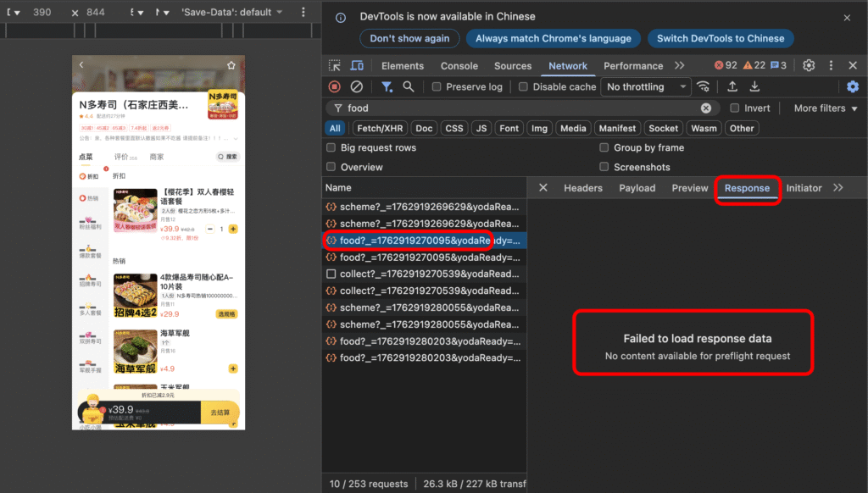Open the Headers tab of request details

tap(582, 188)
